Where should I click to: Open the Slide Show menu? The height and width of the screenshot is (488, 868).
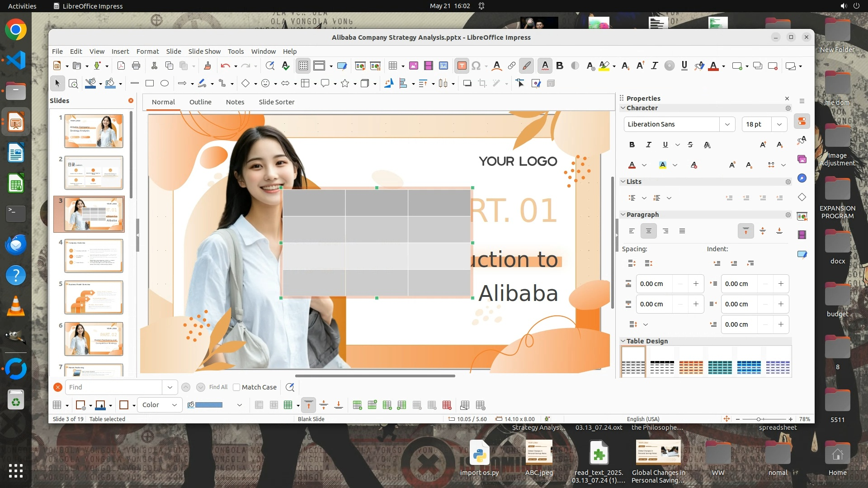tap(204, 52)
